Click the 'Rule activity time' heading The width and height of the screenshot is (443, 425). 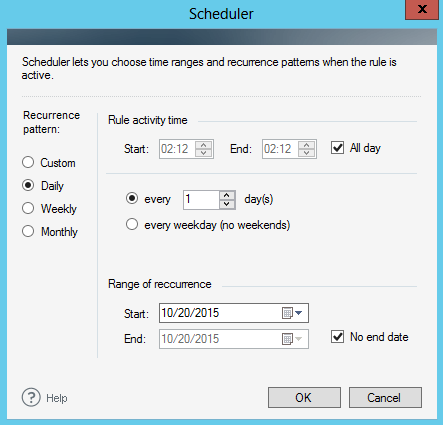148,120
